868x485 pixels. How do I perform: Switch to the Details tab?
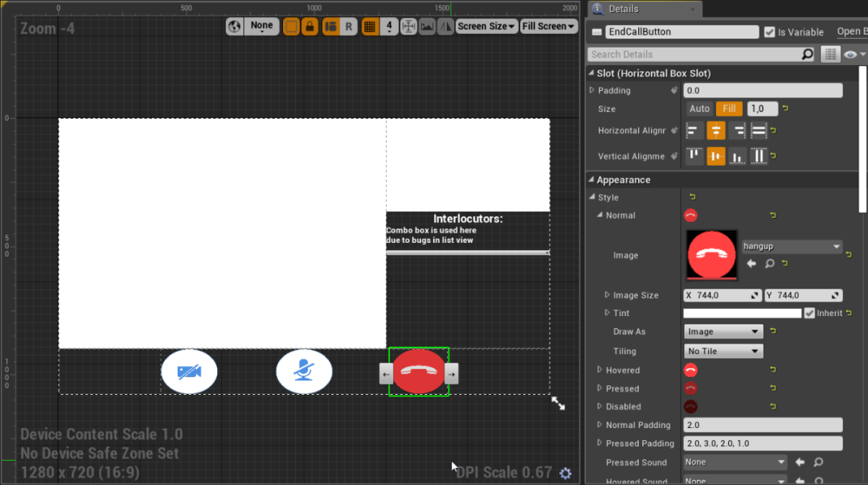(x=624, y=9)
